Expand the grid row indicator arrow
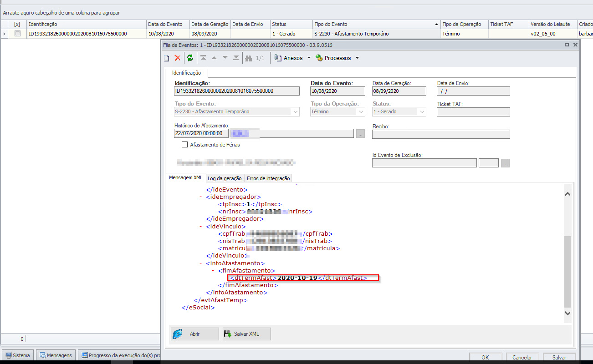Viewport: 593px width, 364px height. (4, 34)
